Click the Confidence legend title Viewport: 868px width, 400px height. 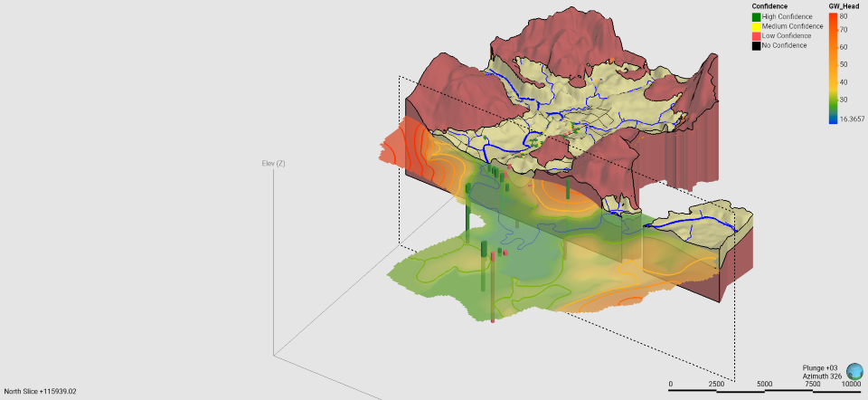click(x=772, y=6)
